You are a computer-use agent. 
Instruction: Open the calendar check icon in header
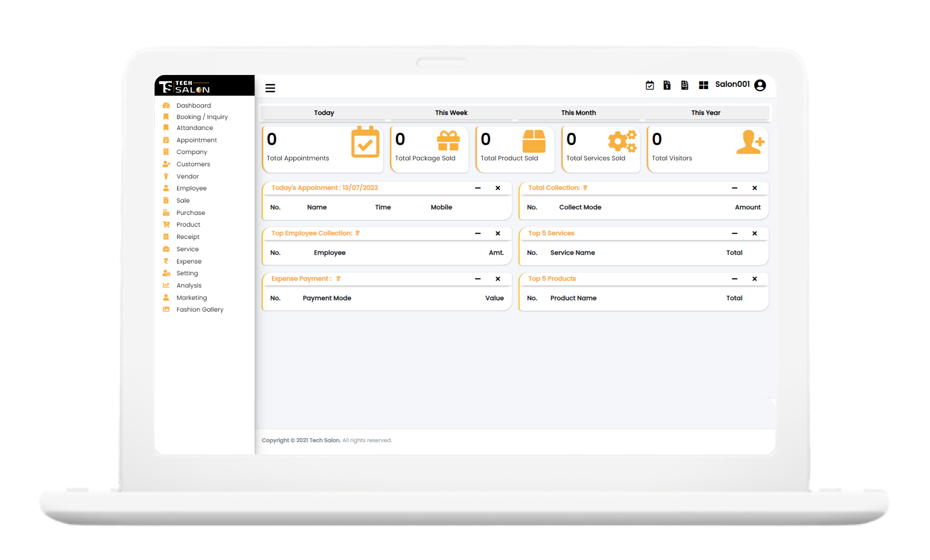point(650,85)
